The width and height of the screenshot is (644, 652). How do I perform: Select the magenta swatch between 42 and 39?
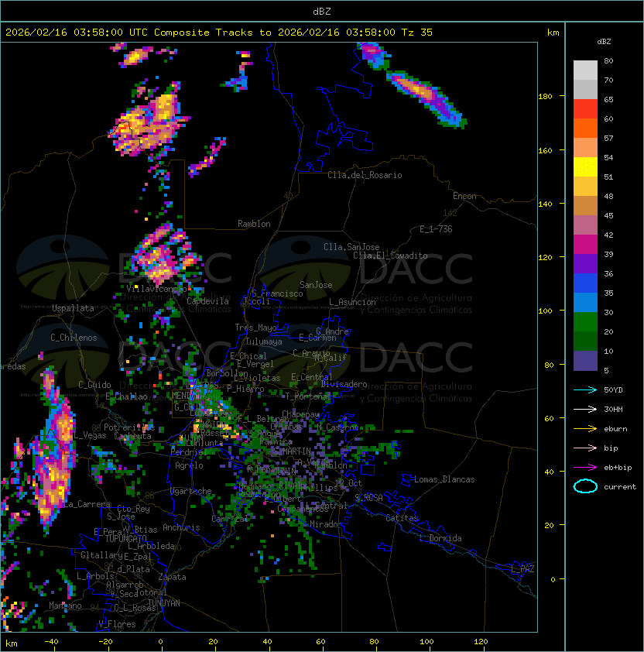[x=585, y=245]
